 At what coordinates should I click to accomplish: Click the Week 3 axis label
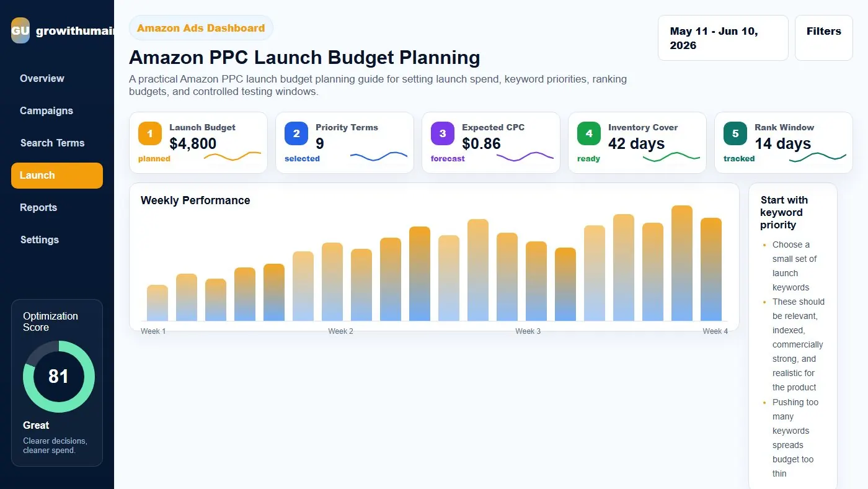[x=528, y=331]
